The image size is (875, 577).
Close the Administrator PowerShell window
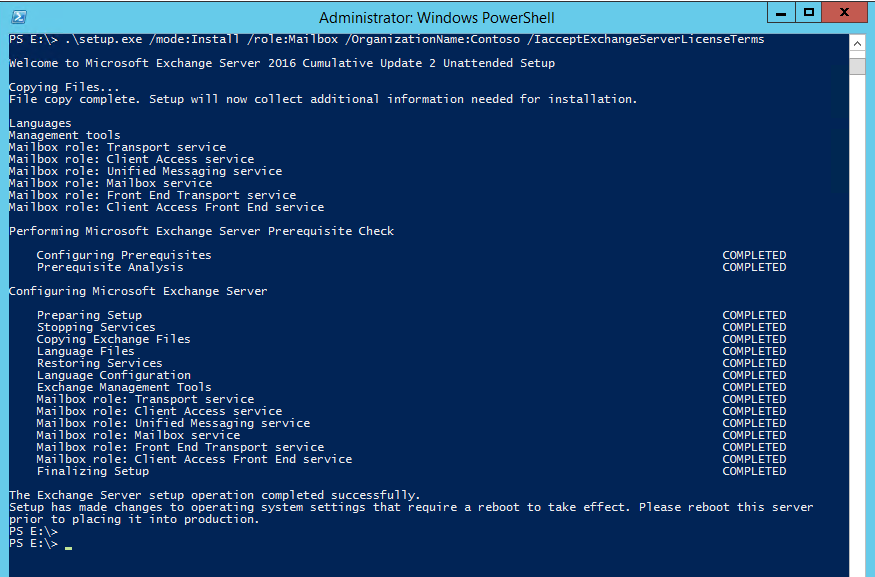tap(844, 12)
